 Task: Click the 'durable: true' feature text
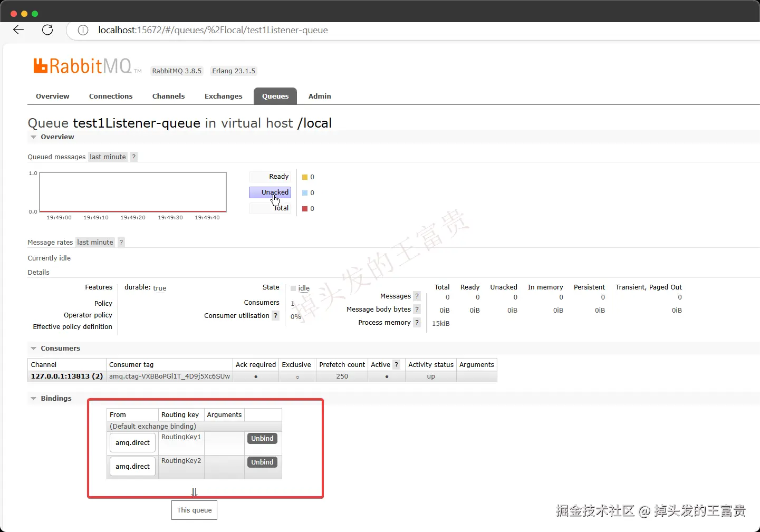[x=145, y=288]
